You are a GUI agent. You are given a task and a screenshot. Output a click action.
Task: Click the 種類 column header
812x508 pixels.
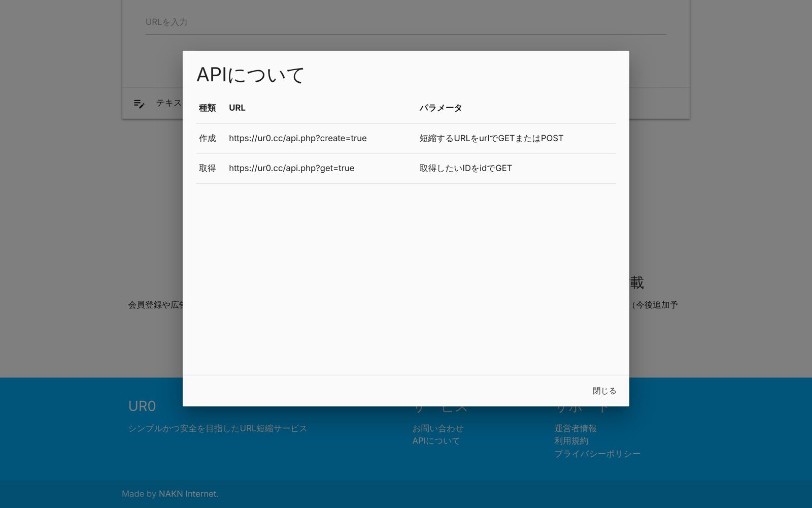207,108
